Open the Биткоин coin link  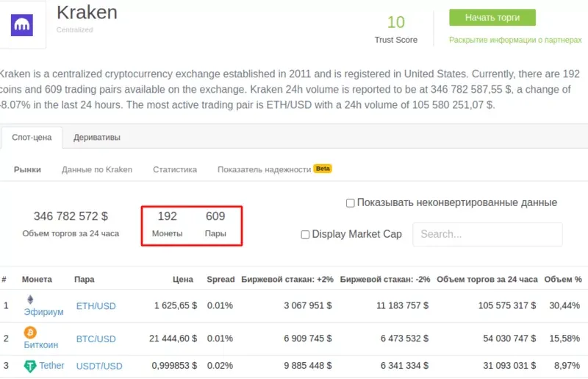(x=41, y=345)
